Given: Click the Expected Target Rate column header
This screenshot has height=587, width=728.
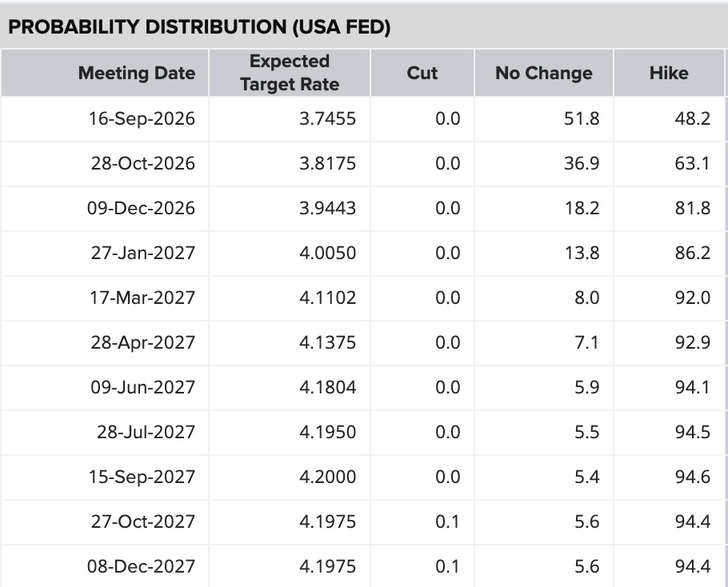Looking at the screenshot, I should pos(290,73).
